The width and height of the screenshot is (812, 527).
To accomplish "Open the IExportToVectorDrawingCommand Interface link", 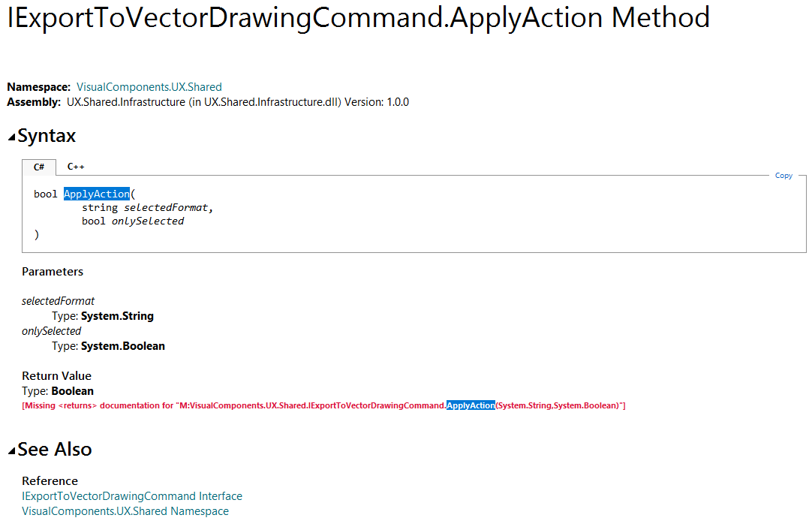I will click(x=132, y=496).
